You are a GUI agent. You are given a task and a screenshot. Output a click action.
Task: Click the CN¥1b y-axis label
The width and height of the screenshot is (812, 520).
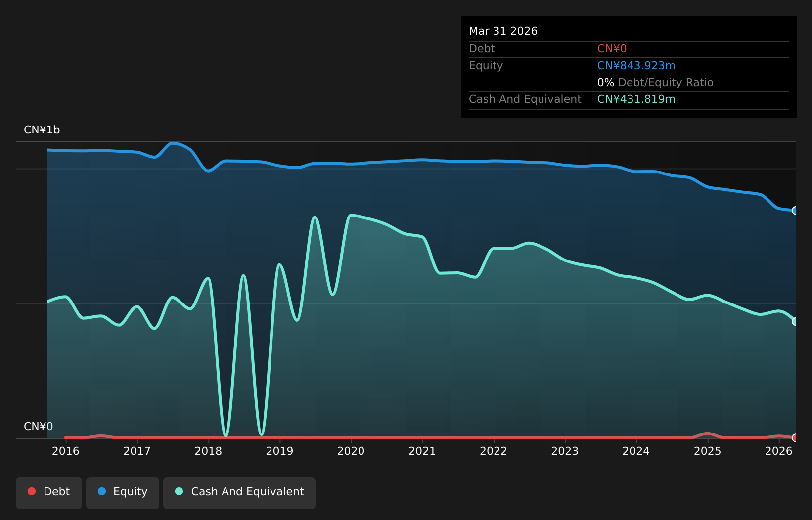pyautogui.click(x=42, y=130)
